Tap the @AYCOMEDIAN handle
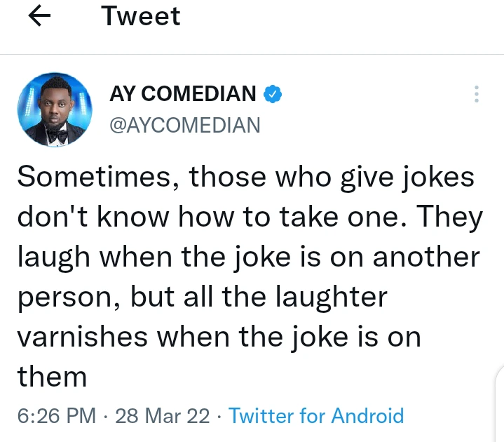 coord(185,125)
